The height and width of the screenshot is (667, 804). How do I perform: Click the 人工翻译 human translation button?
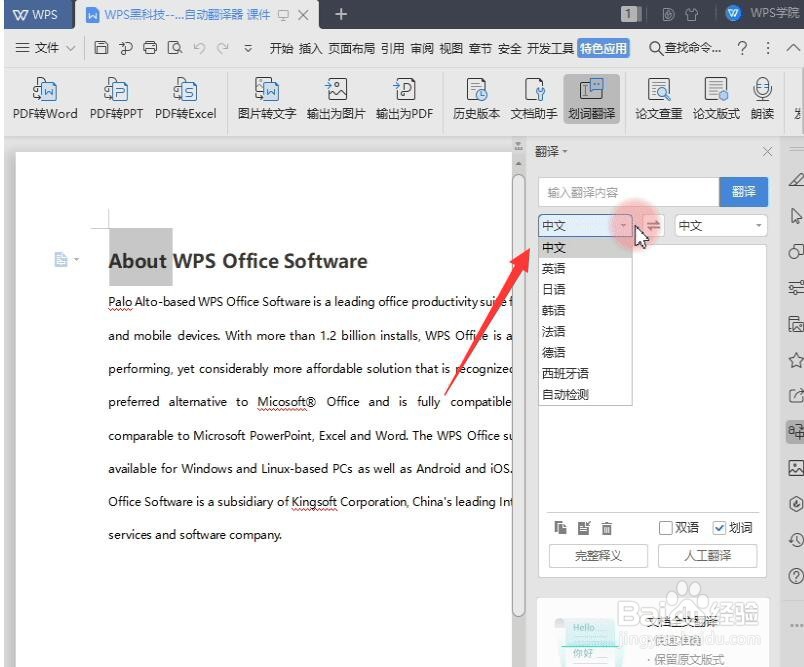click(707, 555)
